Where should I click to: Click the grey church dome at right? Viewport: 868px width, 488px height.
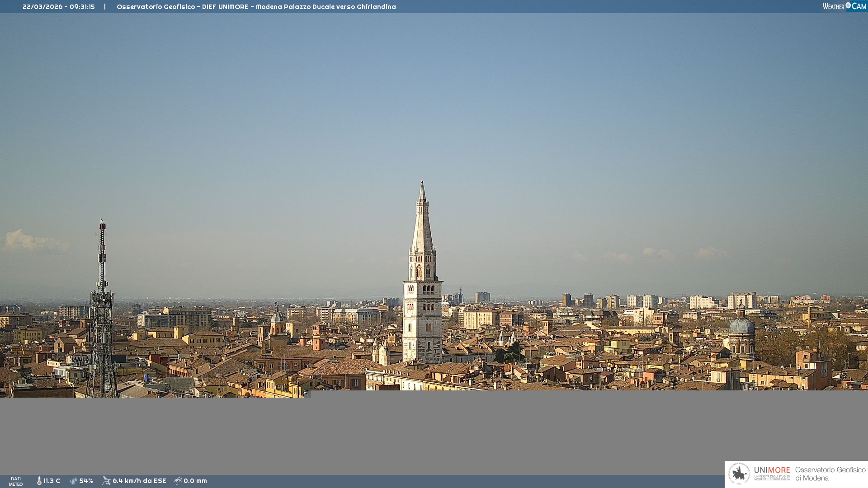pos(741,325)
